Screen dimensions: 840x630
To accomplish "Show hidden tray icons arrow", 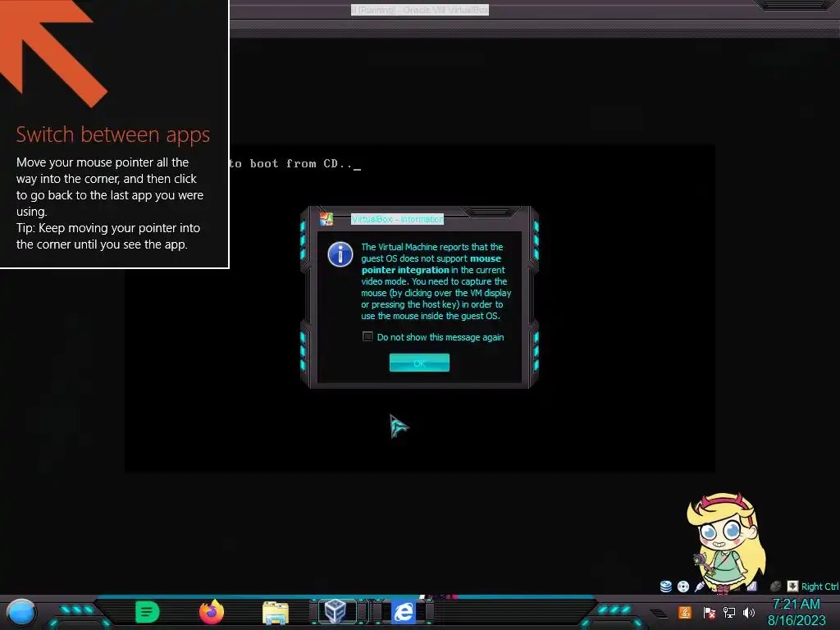I will tap(659, 613).
